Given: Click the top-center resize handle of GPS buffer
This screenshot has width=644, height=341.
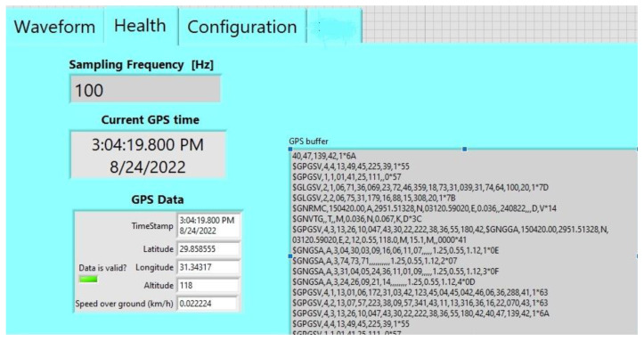Looking at the screenshot, I should click(x=465, y=149).
